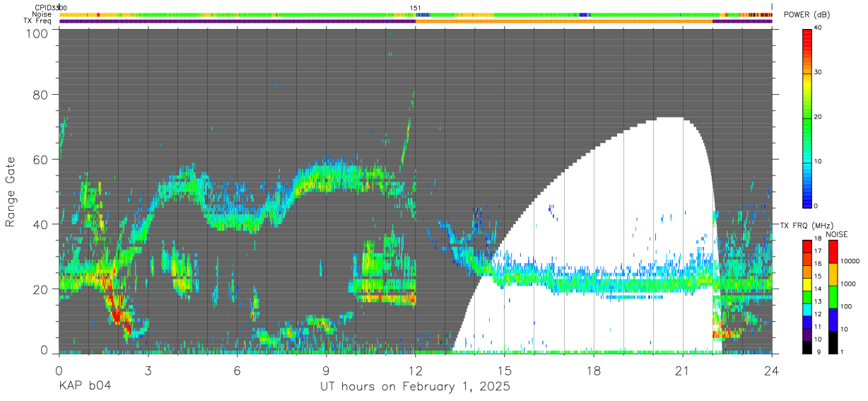Click the 60 tick on Range Gate axis

(41, 159)
